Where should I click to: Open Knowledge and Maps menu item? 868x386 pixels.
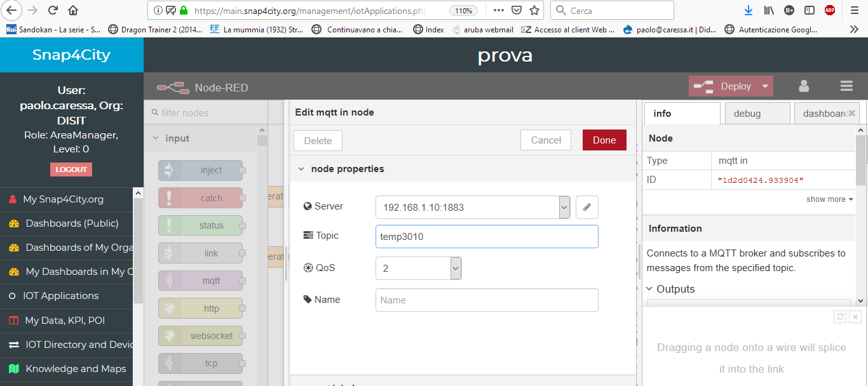[66, 369]
